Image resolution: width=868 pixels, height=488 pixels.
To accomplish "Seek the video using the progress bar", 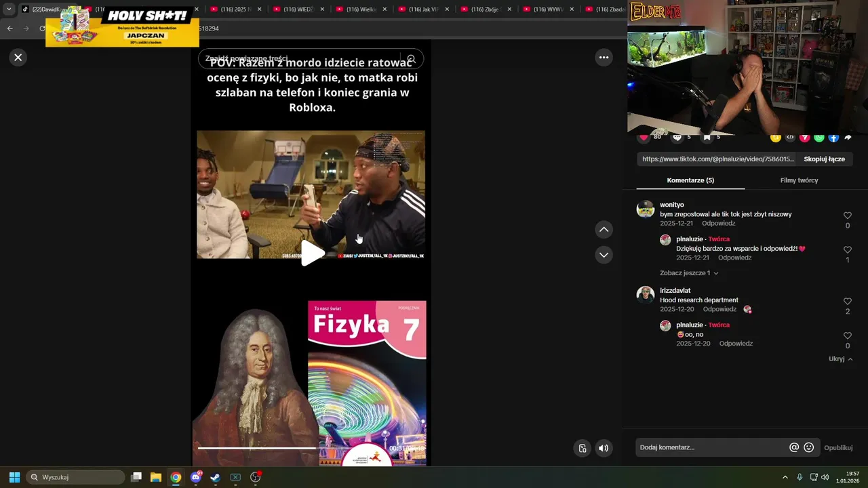I will (x=311, y=448).
